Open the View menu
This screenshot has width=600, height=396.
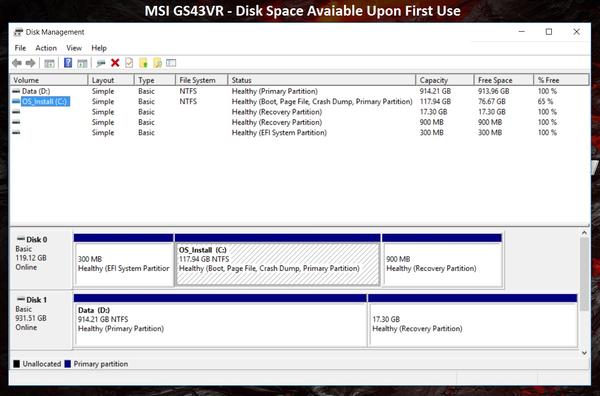point(74,48)
